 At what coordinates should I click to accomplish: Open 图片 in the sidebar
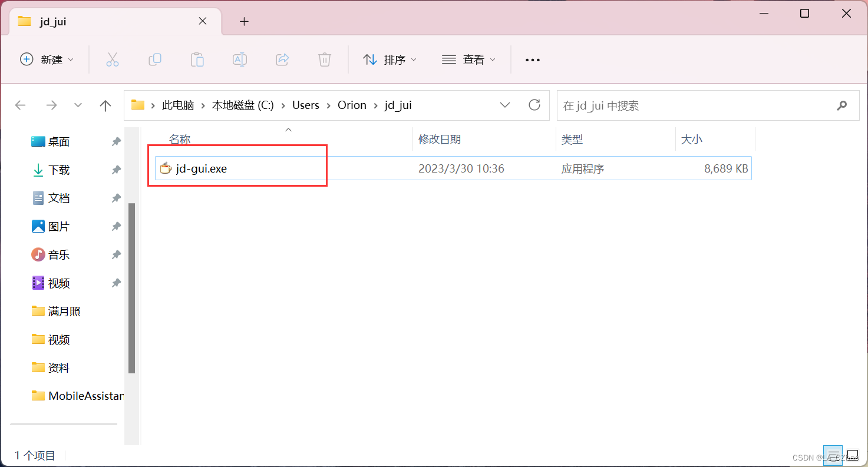[59, 227]
